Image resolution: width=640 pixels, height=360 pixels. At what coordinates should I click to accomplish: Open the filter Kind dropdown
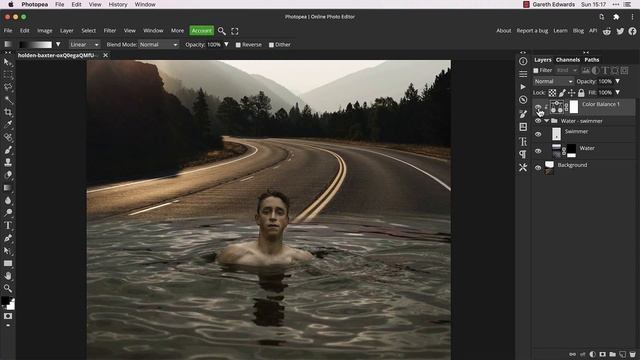coord(567,71)
